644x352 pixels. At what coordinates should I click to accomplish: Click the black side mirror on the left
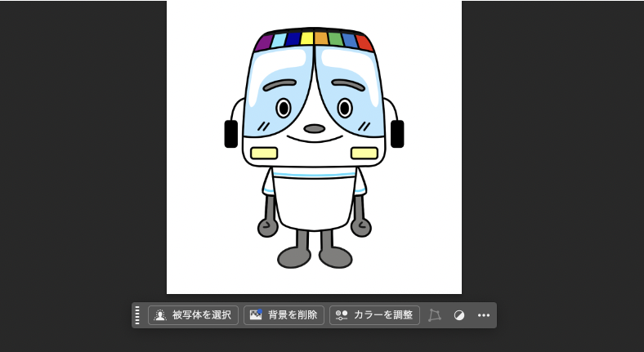click(x=231, y=134)
